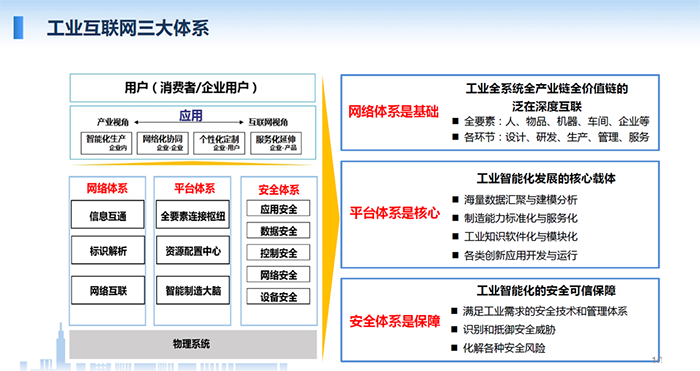This screenshot has width=700, height=371.
Task: Click the bullet starting with 全要素
Action: [551, 121]
